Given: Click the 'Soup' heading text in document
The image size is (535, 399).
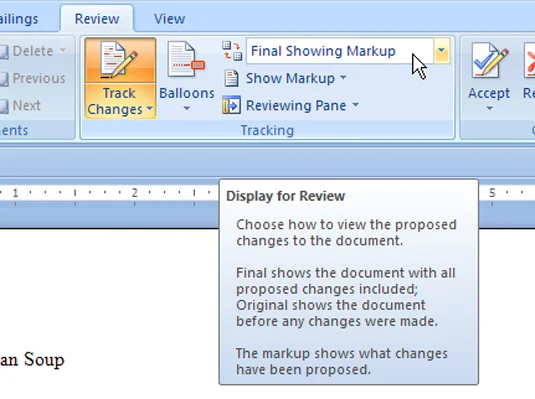Looking at the screenshot, I should pyautogui.click(x=44, y=359).
